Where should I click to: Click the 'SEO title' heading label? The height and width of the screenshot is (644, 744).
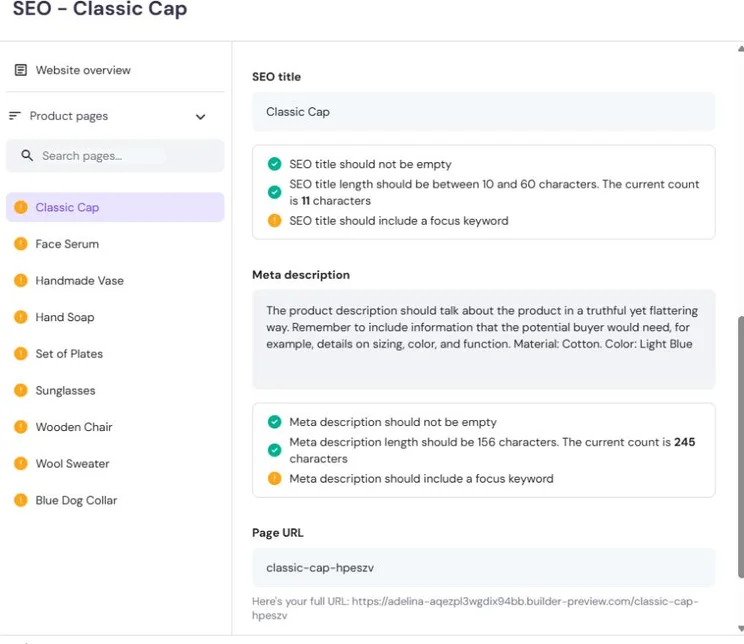click(276, 77)
